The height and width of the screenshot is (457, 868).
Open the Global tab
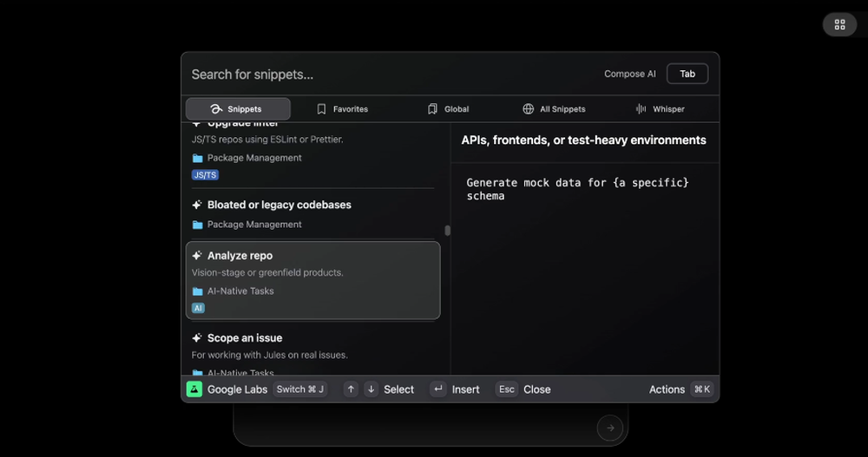coord(448,109)
